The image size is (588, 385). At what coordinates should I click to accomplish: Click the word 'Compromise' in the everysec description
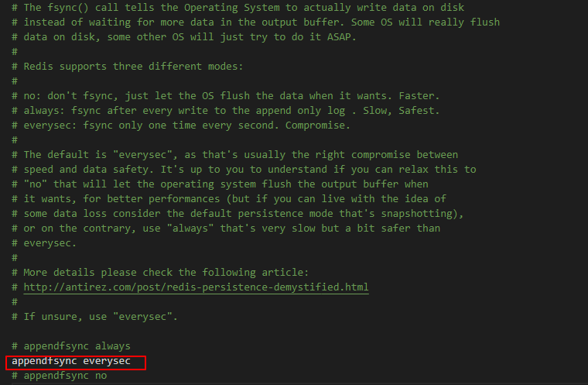click(x=315, y=125)
